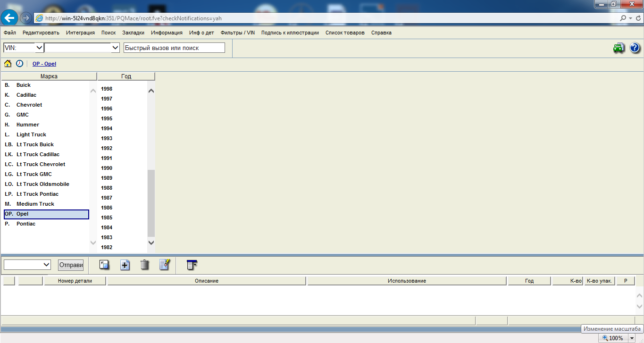Click the К-во упак. column header
644x343 pixels.
[599, 281]
